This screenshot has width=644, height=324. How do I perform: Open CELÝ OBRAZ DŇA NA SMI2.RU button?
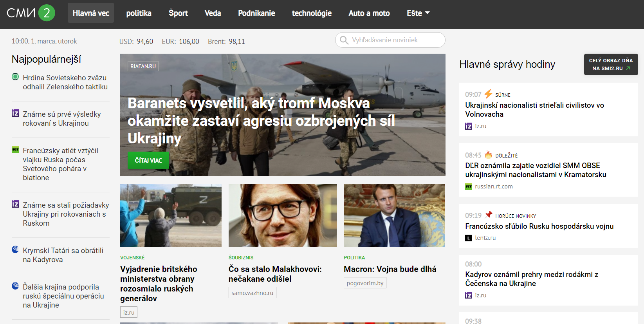[611, 64]
